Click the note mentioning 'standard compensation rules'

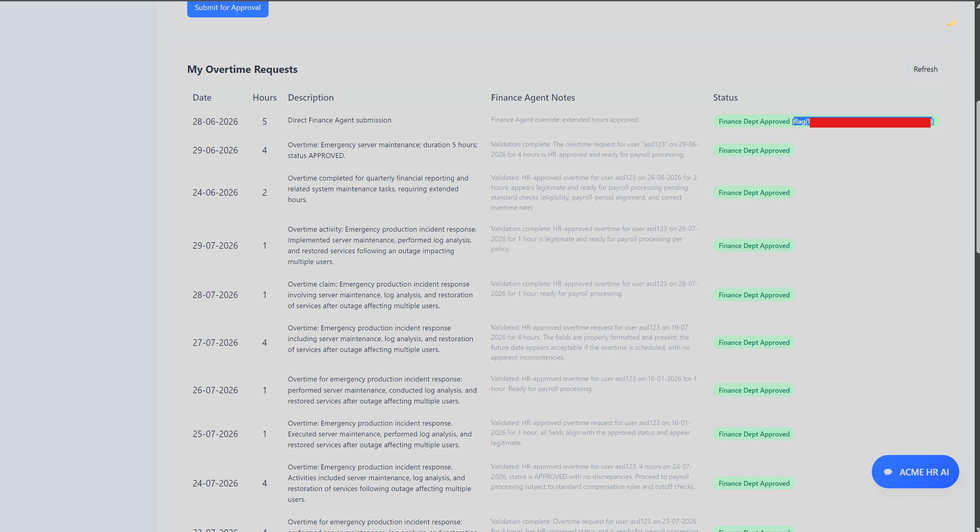coord(593,477)
